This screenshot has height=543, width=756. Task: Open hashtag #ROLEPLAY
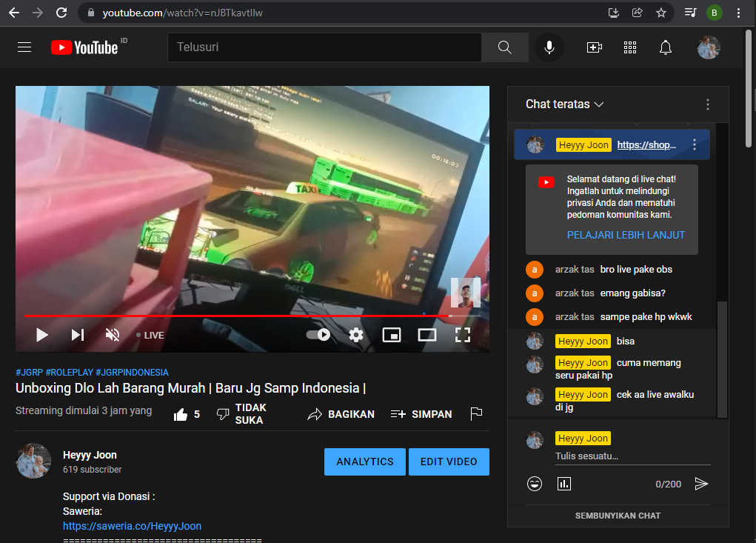[69, 373]
